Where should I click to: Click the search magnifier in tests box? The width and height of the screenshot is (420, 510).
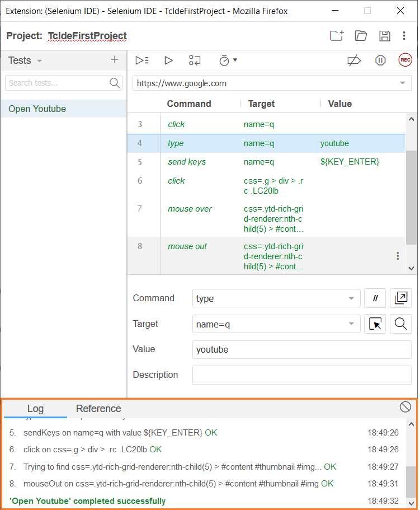click(114, 83)
